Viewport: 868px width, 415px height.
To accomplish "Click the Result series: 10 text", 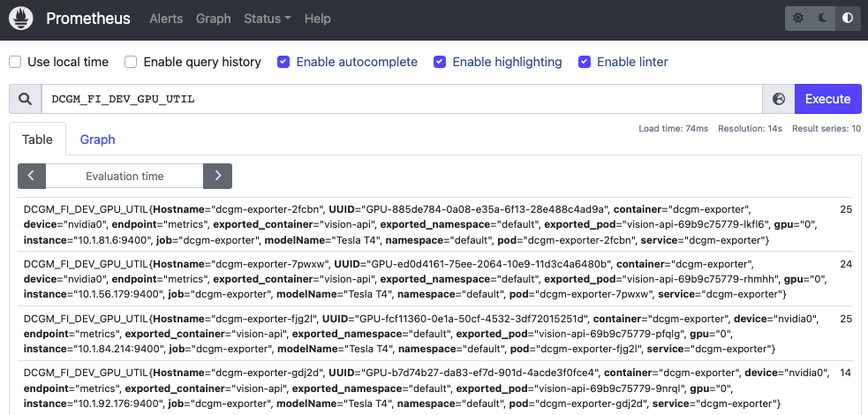I will click(826, 128).
